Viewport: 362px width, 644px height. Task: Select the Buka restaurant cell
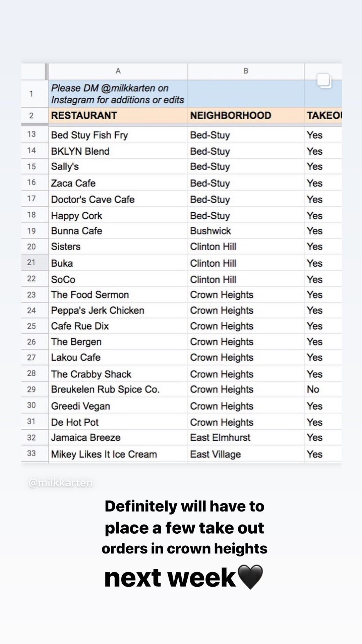coord(118,263)
